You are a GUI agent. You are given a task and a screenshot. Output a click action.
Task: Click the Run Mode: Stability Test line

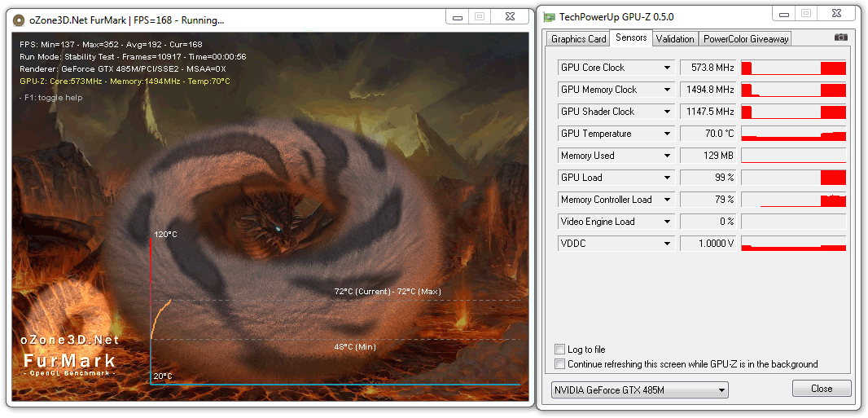click(x=133, y=56)
